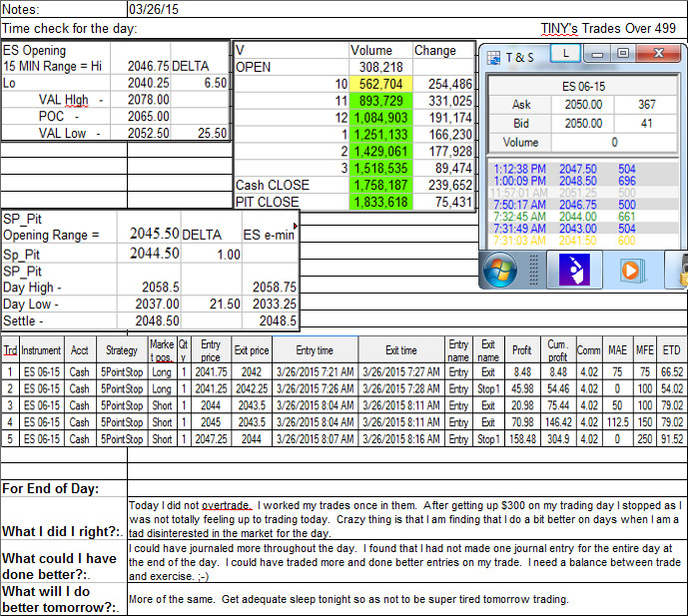
Task: Select the Bid size 41 in T&S
Action: click(646, 123)
